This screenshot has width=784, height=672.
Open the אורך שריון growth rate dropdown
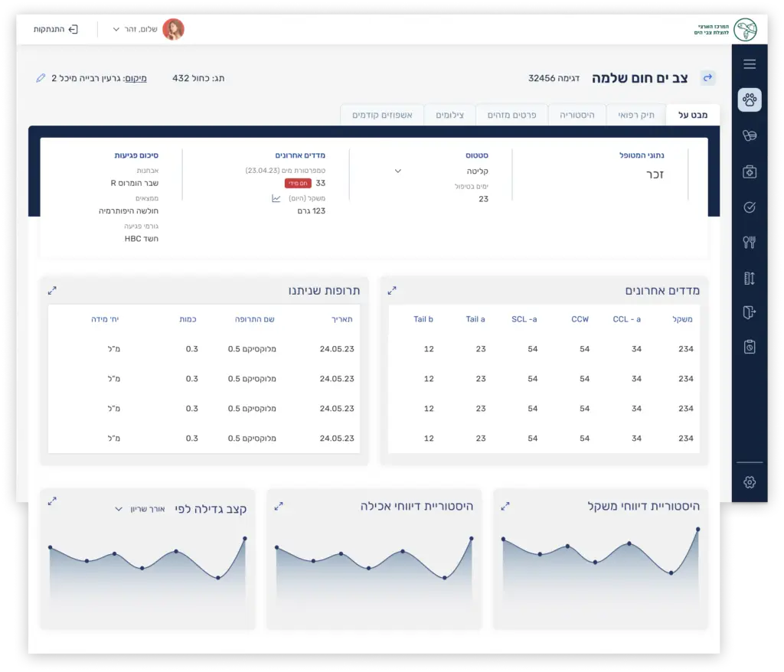(119, 509)
